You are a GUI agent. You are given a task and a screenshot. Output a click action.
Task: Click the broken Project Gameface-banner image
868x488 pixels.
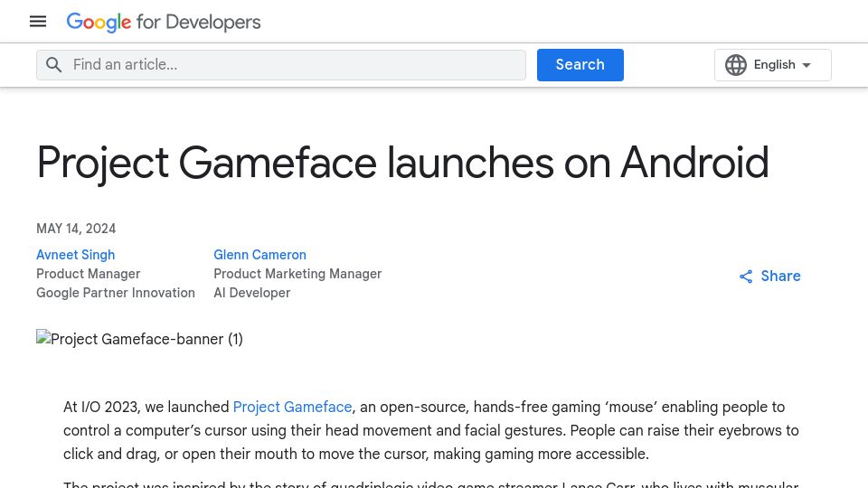pos(139,339)
